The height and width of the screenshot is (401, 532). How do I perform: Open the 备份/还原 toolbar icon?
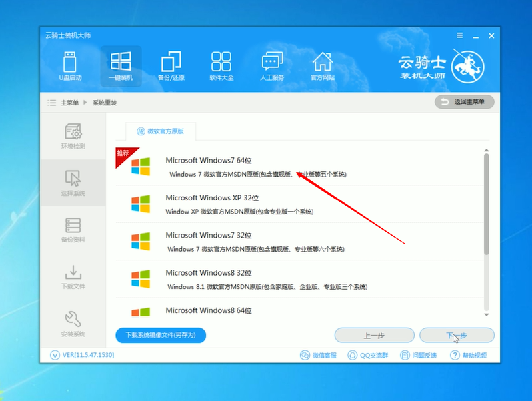tap(171, 66)
